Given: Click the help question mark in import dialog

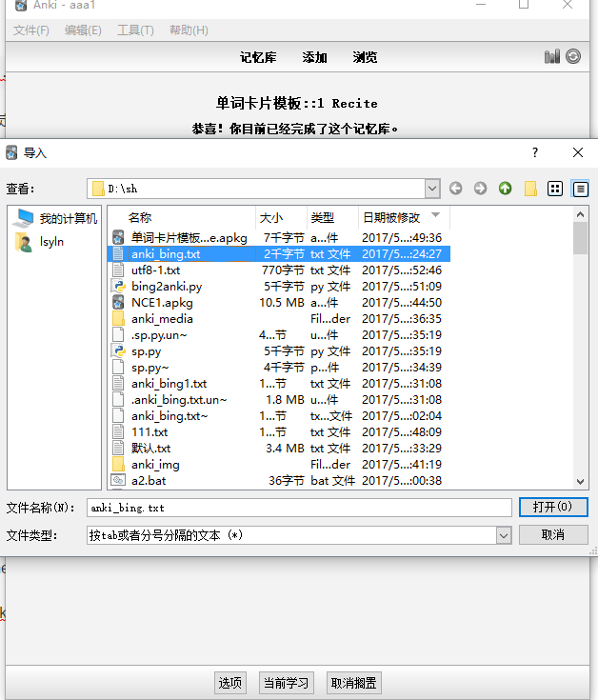Looking at the screenshot, I should (x=535, y=152).
